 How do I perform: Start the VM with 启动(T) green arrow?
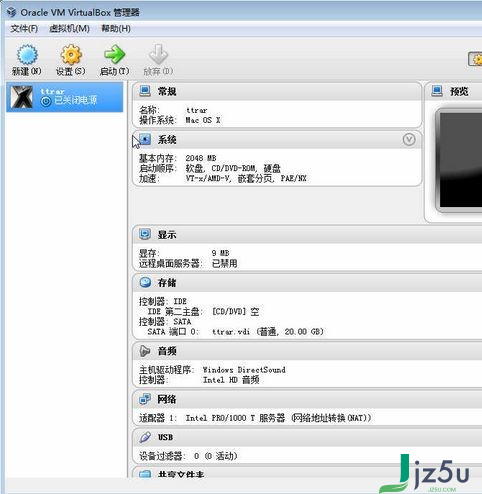[114, 54]
